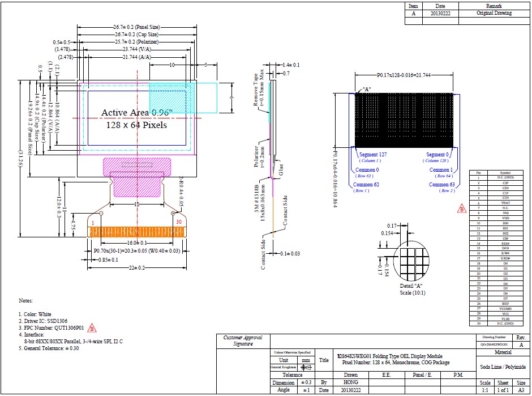532x396 pixels.
Task: Click the '0.1± 0.03' FPC thickness dimension
Action: 290,253
